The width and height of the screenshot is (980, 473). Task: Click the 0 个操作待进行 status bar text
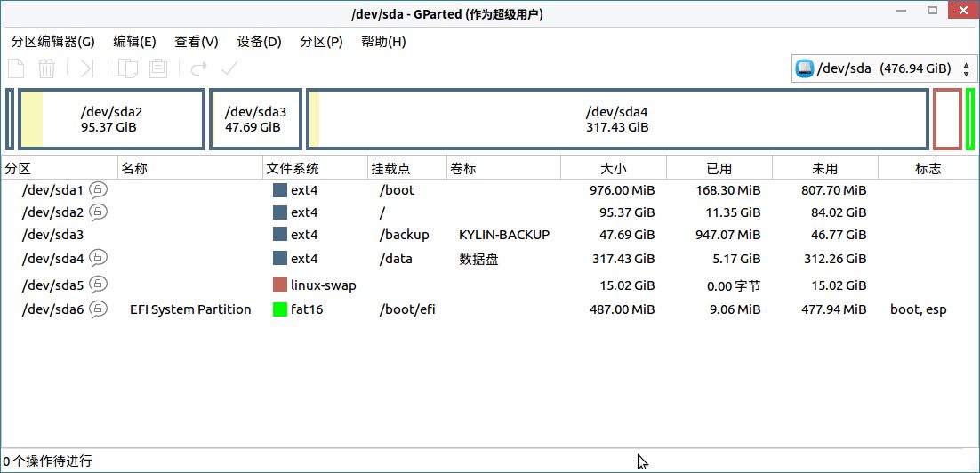coord(47,461)
